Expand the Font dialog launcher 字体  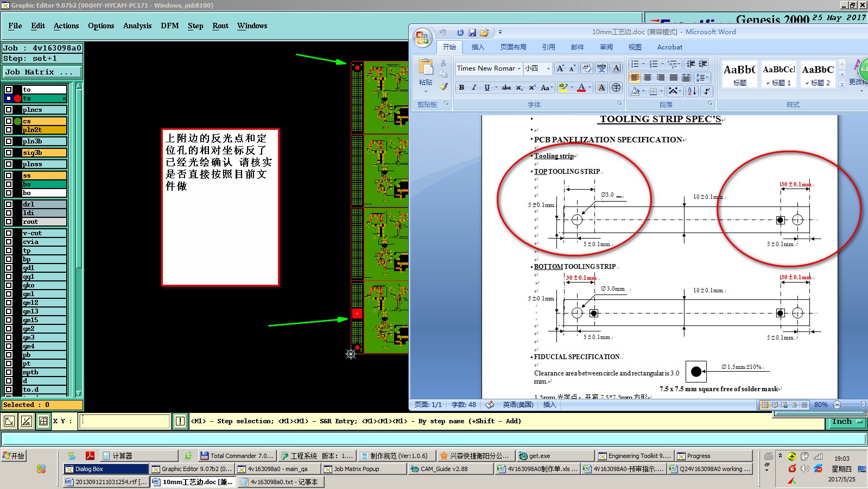click(x=619, y=103)
